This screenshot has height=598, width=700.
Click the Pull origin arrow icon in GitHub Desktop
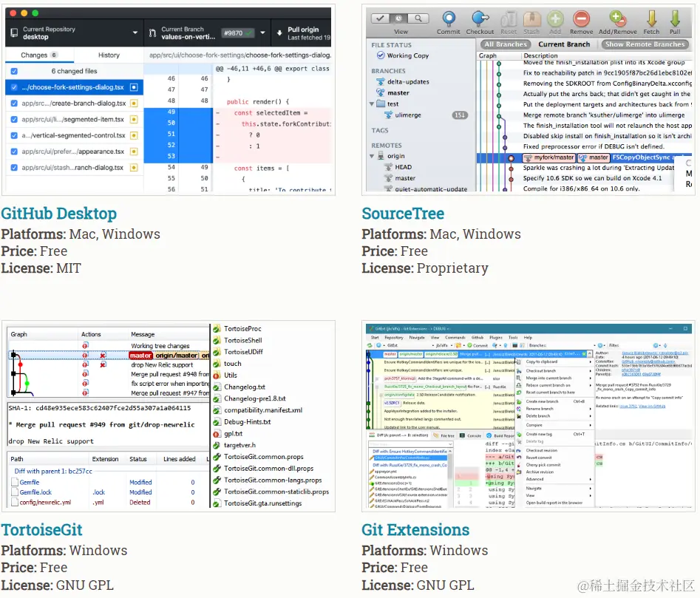279,33
